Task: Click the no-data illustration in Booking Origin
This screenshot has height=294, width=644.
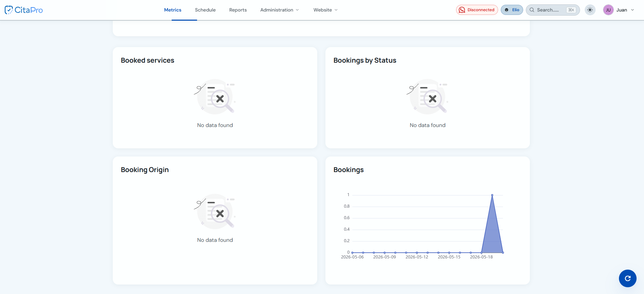Action: tap(215, 212)
